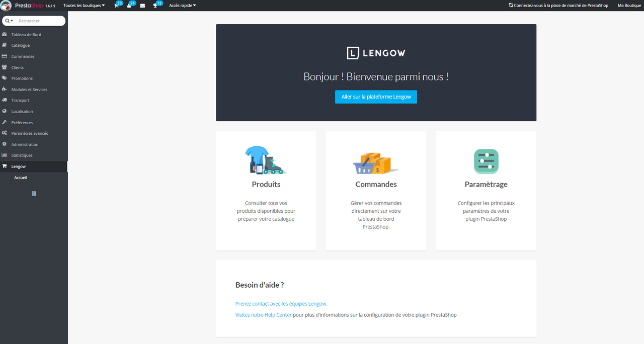This screenshot has height=344, width=644.
Task: Select Modules et Services menu item
Action: (x=29, y=90)
